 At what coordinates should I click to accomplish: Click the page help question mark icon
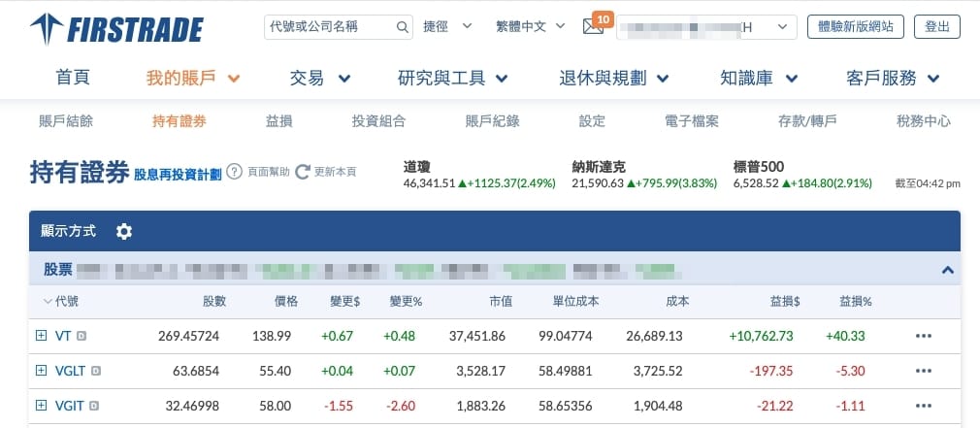coord(234,172)
